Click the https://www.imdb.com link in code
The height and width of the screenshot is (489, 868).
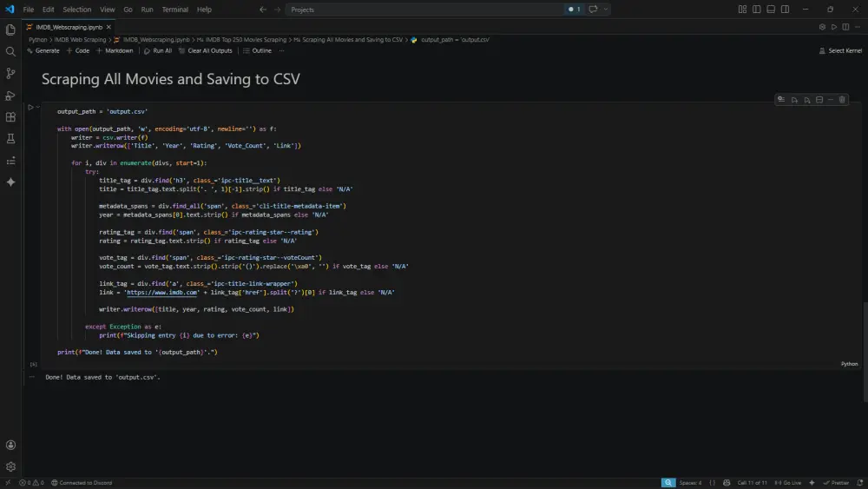pyautogui.click(x=161, y=293)
